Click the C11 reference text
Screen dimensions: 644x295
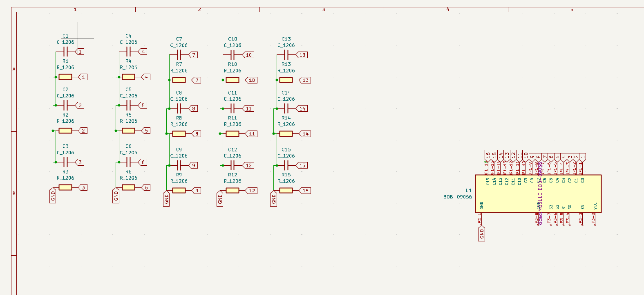coord(233,93)
